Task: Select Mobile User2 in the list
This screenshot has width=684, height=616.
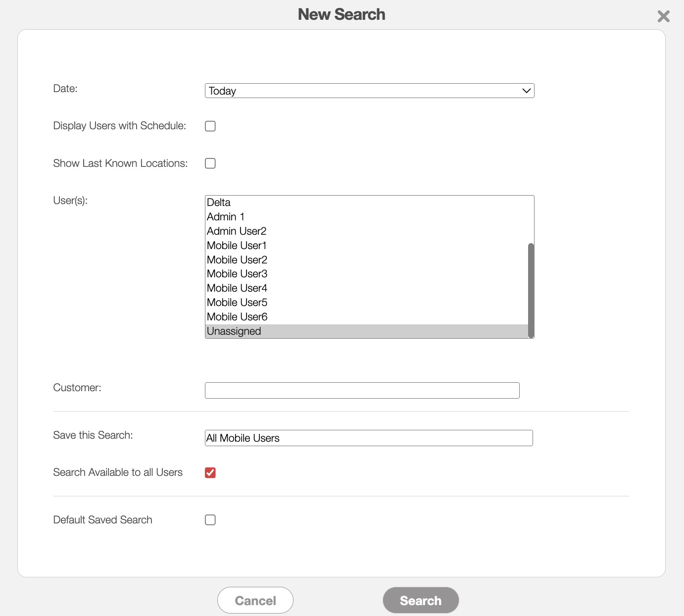Action: point(237,260)
